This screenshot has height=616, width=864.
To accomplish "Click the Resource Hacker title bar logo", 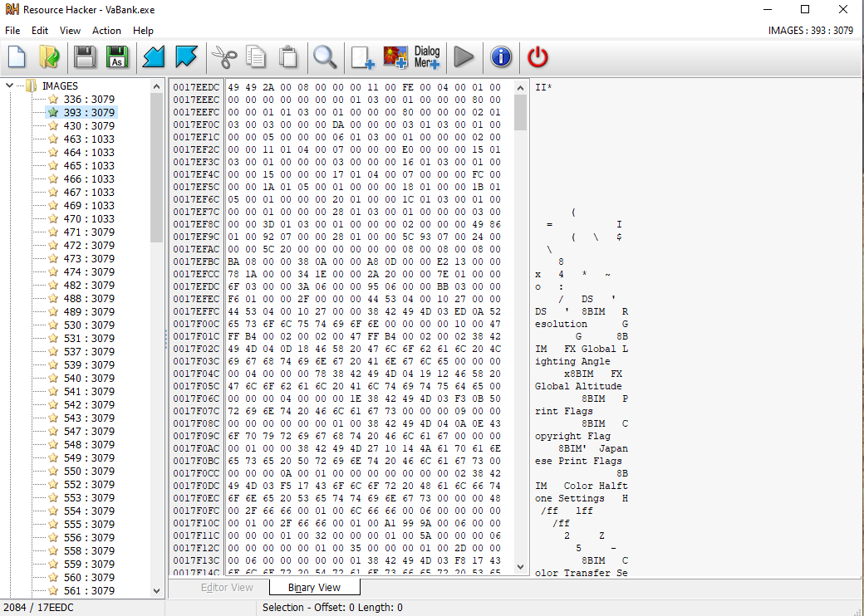I will (x=12, y=10).
